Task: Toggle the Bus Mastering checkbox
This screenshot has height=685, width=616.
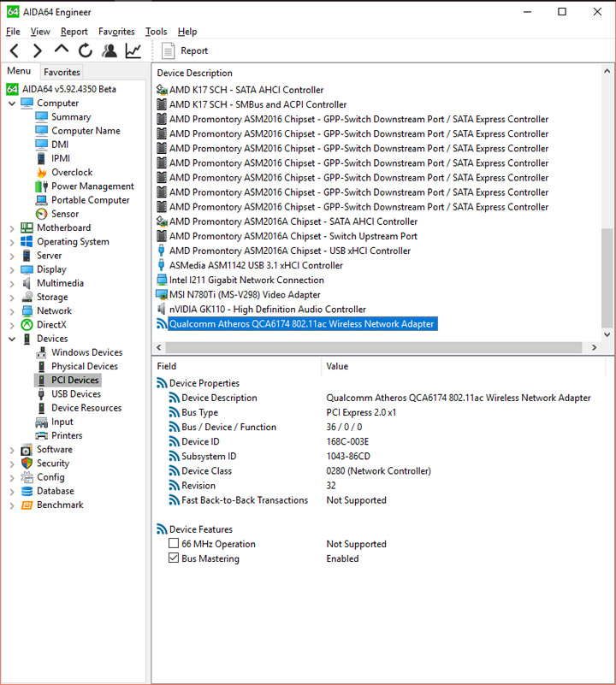Action: [x=174, y=558]
